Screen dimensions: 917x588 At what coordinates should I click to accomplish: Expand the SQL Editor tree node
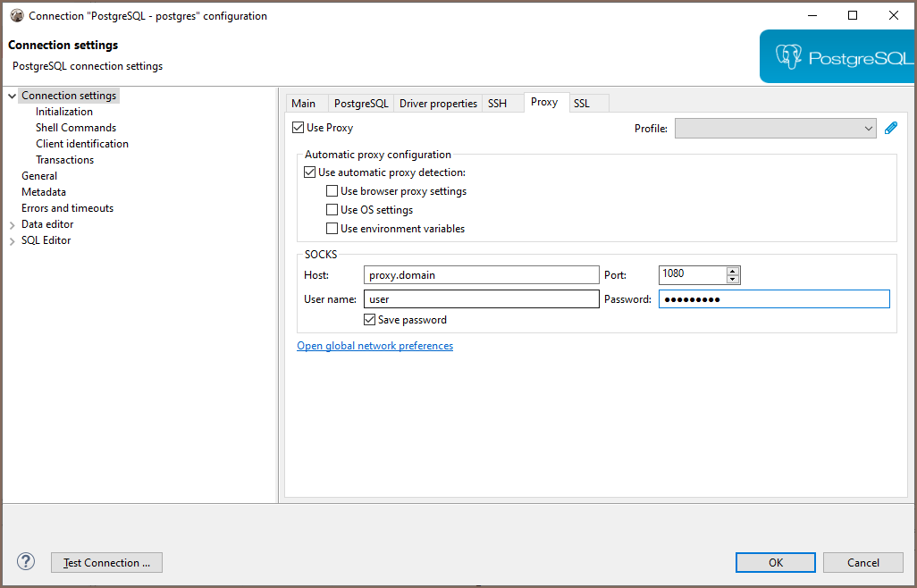tap(13, 240)
